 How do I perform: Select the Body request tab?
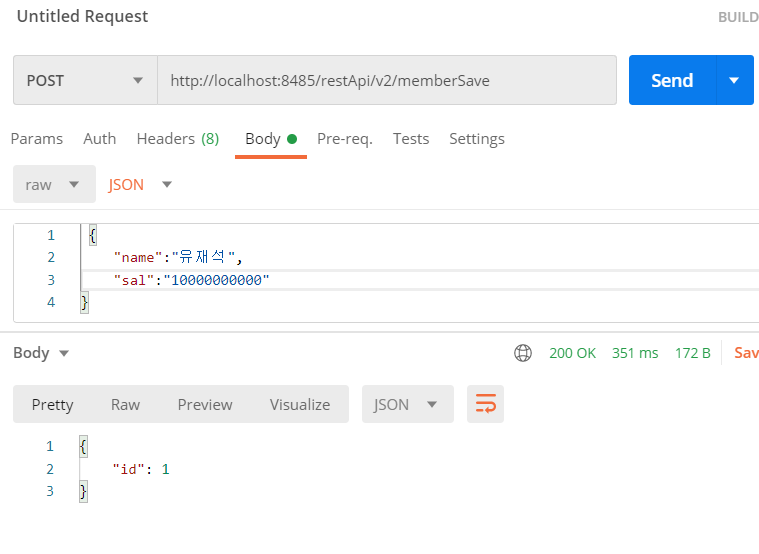271,139
